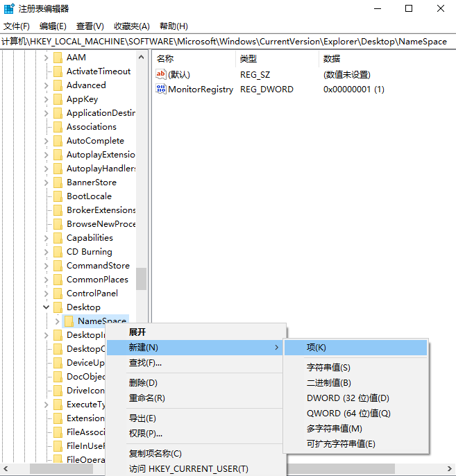Screen dimensions: 456x476
Task: Click the tree pane vertical scrollbar thumb
Action: (142, 279)
